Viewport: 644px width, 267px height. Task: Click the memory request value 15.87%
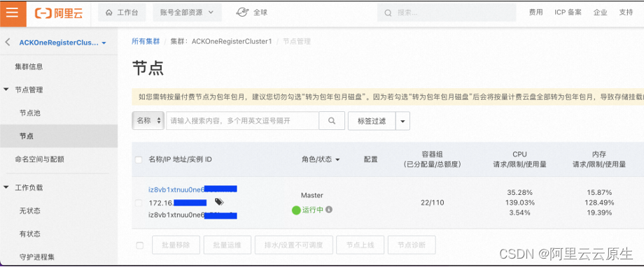pyautogui.click(x=599, y=192)
